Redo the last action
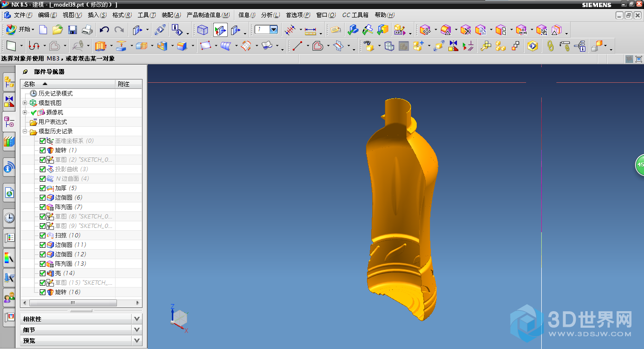The width and height of the screenshot is (644, 349). [x=119, y=30]
